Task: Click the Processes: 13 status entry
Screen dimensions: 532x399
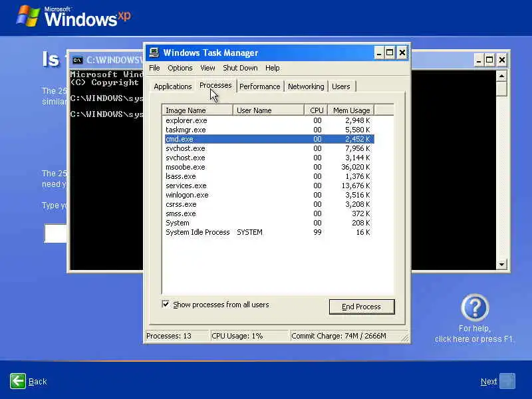Action: 176,336
